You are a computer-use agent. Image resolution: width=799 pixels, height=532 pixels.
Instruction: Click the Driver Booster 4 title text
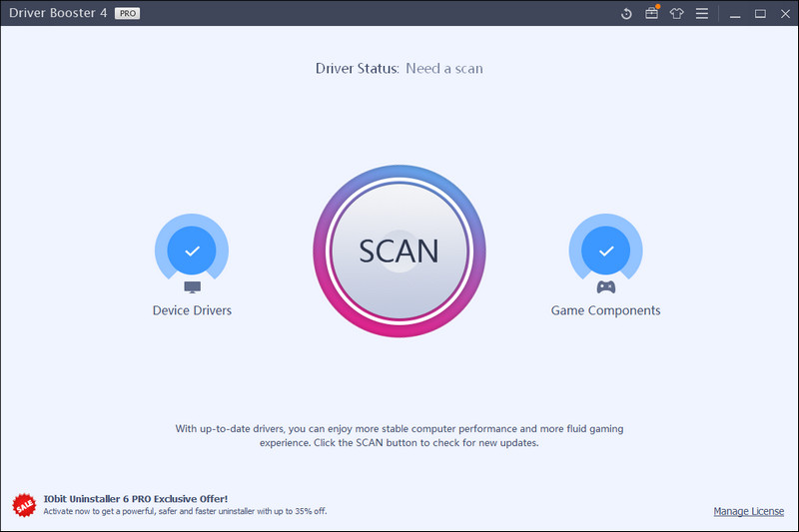click(x=58, y=13)
